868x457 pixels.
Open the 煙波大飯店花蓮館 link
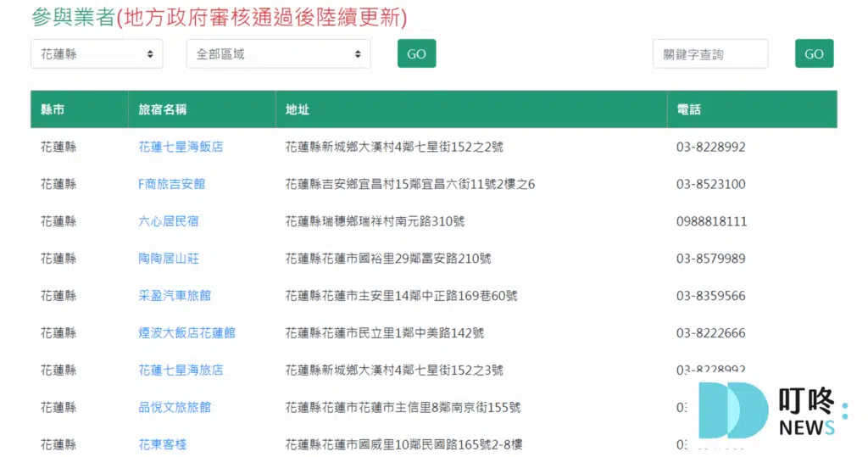click(186, 332)
